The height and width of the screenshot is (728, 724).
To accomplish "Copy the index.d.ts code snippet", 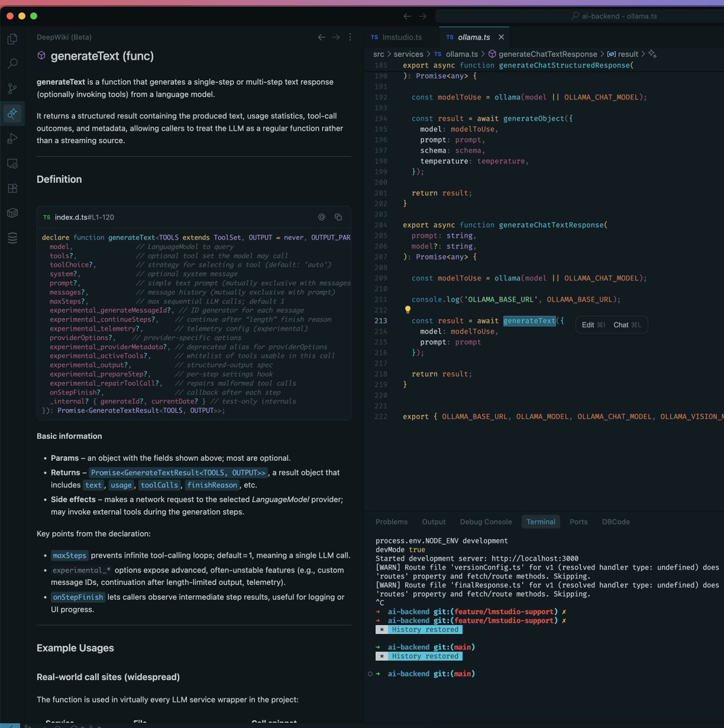I will [338, 217].
